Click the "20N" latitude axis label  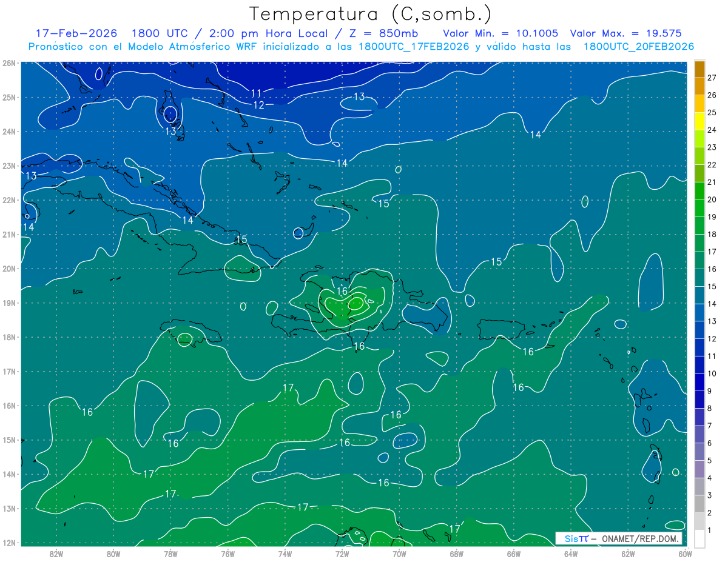pos(8,269)
